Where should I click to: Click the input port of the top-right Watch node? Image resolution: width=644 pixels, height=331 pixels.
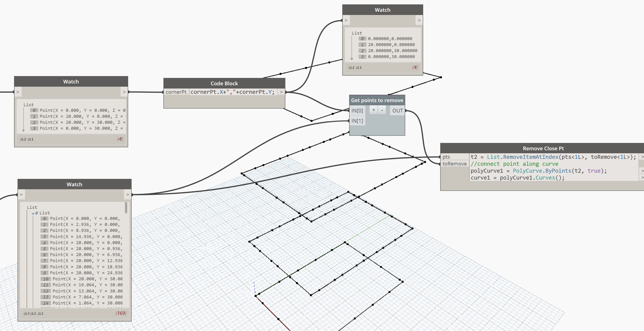(346, 20)
